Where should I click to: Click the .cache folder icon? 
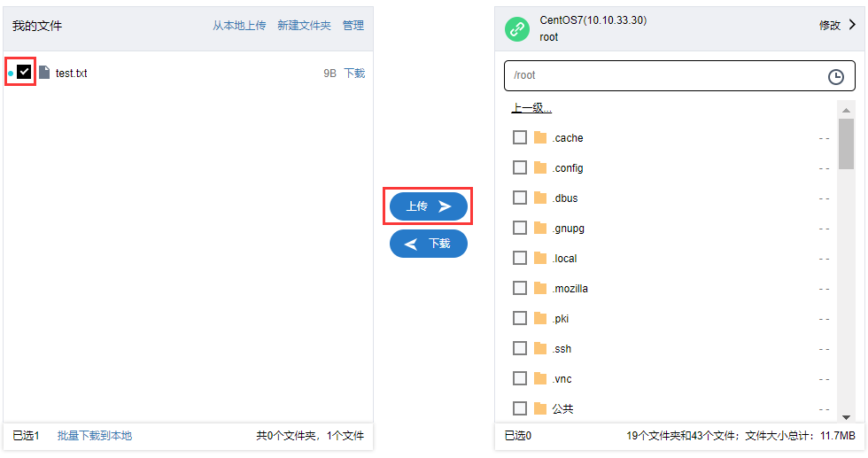(x=540, y=137)
